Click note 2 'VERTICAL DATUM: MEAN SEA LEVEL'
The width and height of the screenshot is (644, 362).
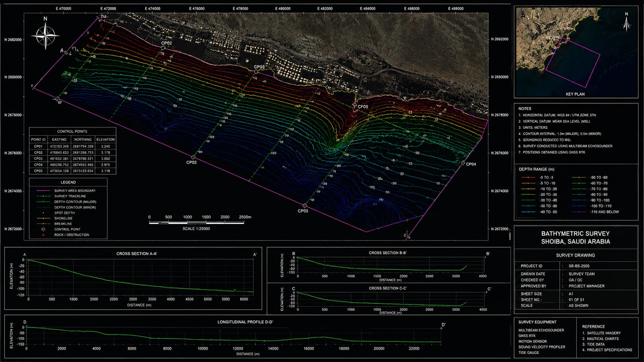click(x=554, y=121)
